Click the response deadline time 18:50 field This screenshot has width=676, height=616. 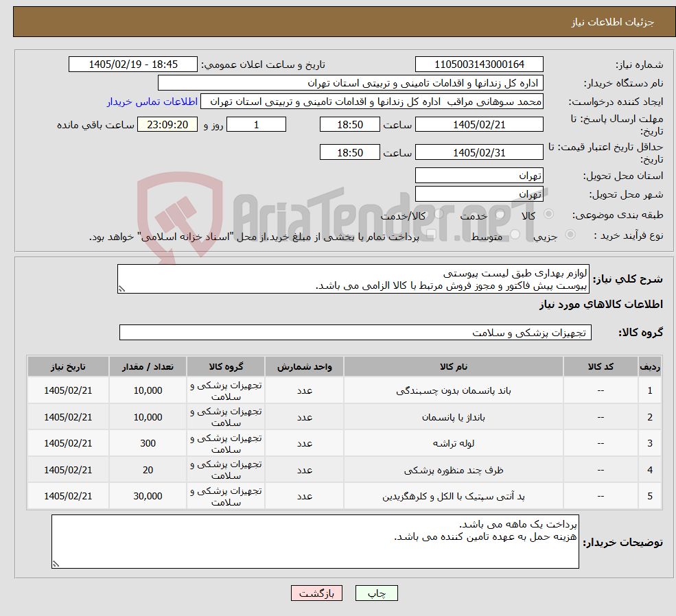349,124
